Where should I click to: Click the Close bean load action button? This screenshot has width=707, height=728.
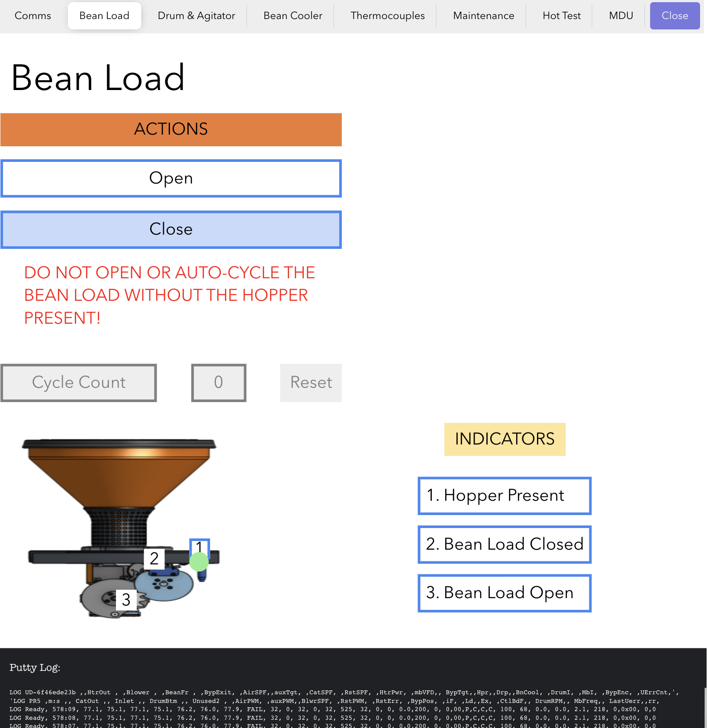[x=171, y=229]
